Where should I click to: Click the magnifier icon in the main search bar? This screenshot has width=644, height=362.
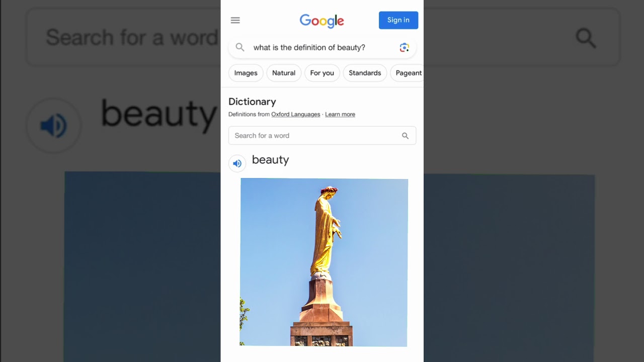pos(240,47)
